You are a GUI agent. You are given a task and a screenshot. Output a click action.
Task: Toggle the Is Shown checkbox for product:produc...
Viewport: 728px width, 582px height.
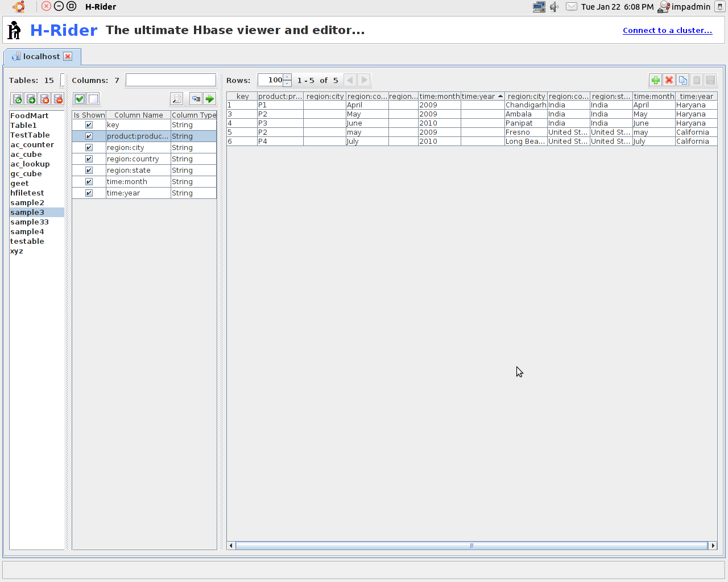coord(89,136)
